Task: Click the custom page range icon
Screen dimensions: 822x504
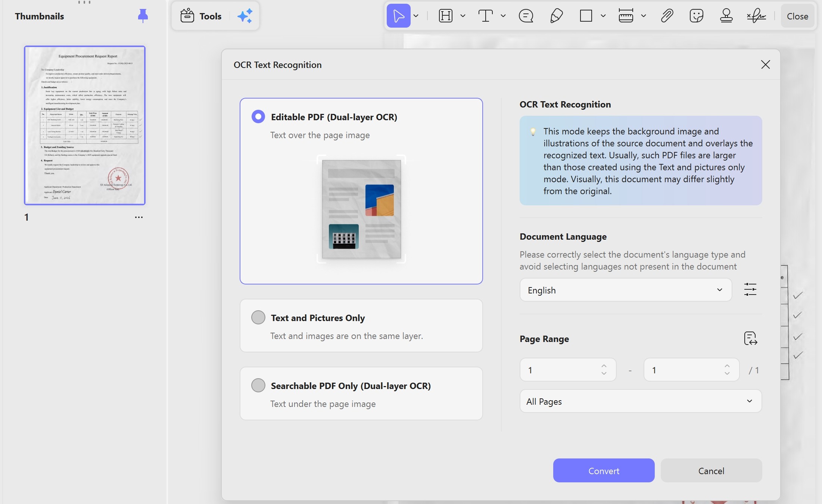Action: click(x=750, y=338)
